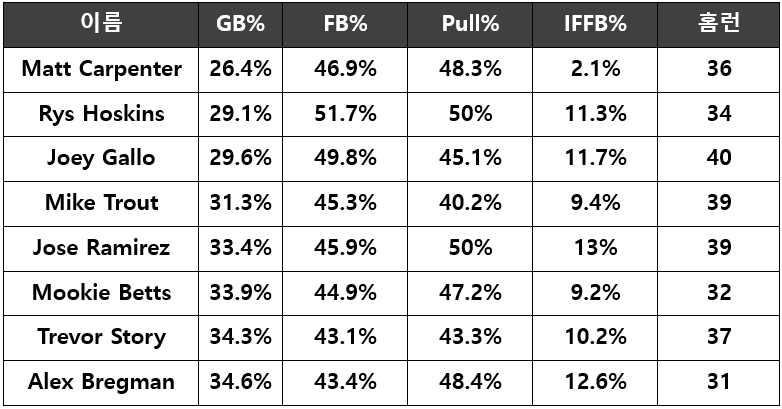Click the Joey Gallo name cell
Viewport: 782px width, 409px height.
pos(101,158)
